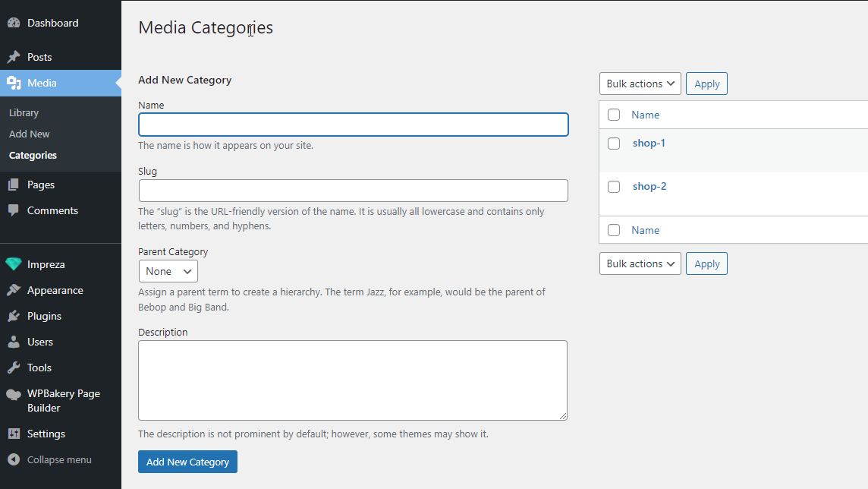Image resolution: width=868 pixels, height=489 pixels.
Task: Open the bottom Bulk actions dropdown
Action: [640, 263]
